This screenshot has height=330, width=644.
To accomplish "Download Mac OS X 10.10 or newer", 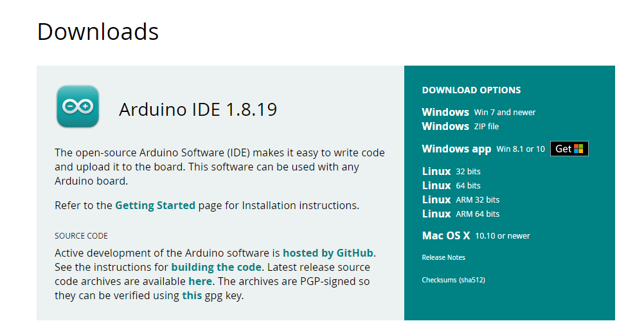I will 476,235.
